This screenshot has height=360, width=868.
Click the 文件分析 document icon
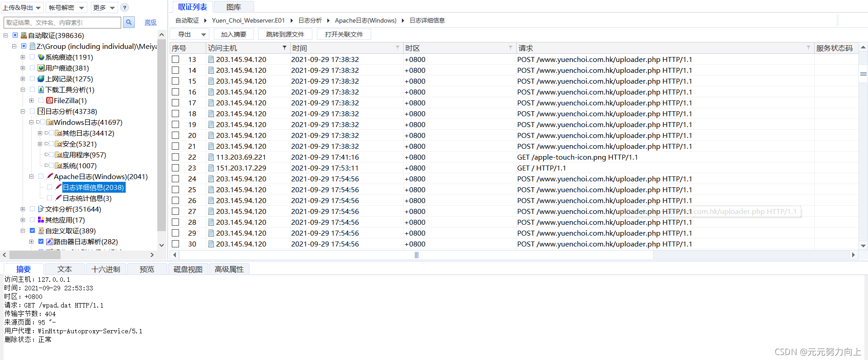[x=41, y=209]
